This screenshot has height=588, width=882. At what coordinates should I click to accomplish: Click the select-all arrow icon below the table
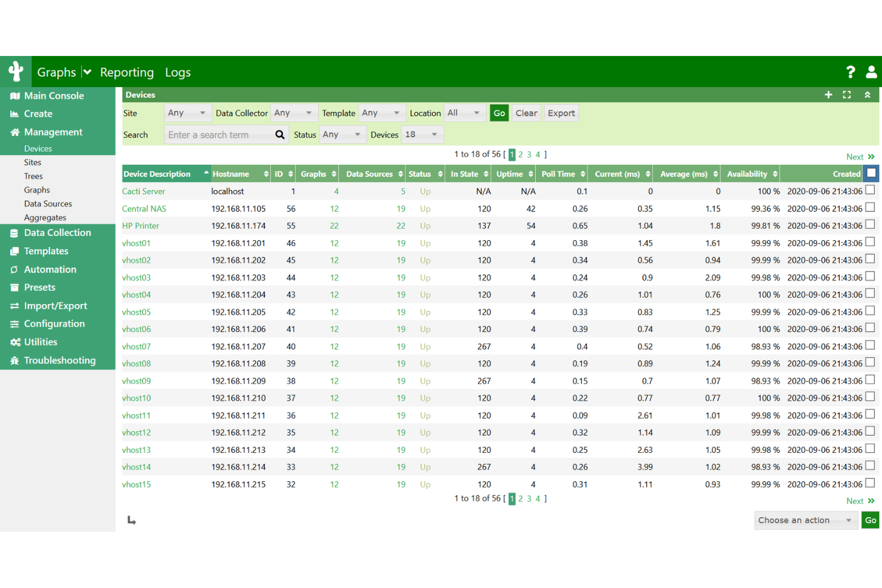click(131, 520)
